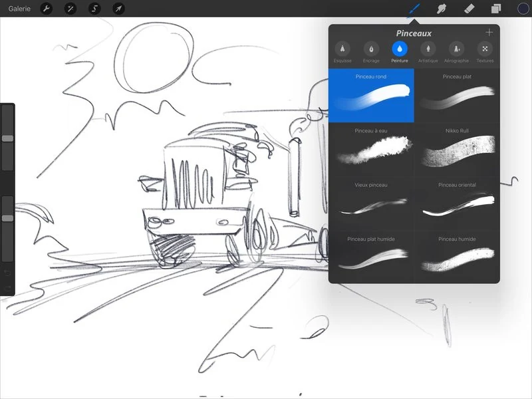
Task: Select the Eraser tool
Action: (x=469, y=9)
